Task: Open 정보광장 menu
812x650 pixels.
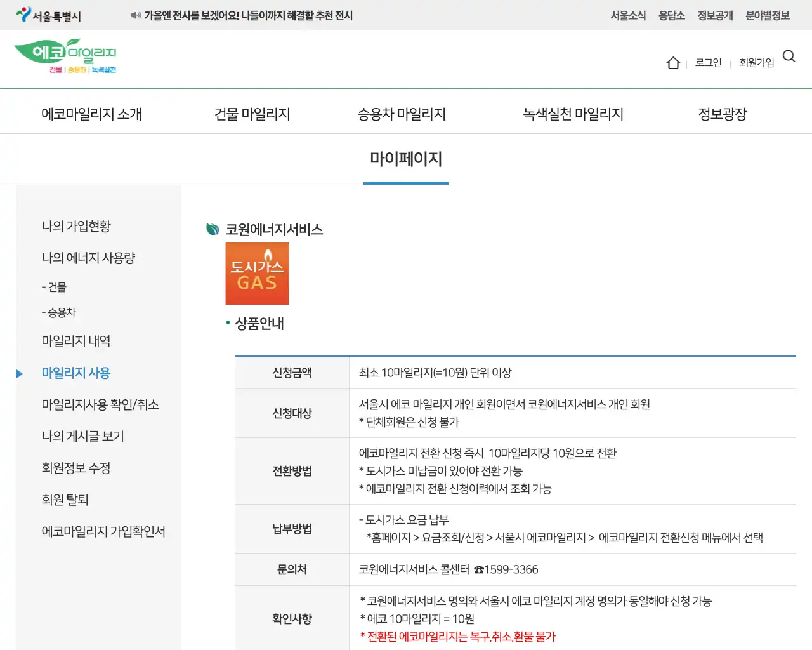Action: (x=723, y=114)
